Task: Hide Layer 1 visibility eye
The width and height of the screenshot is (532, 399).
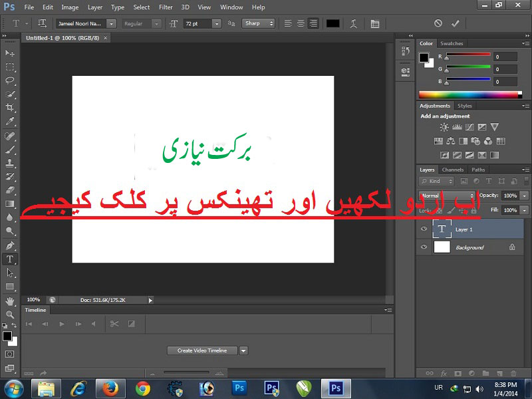Action: click(424, 229)
